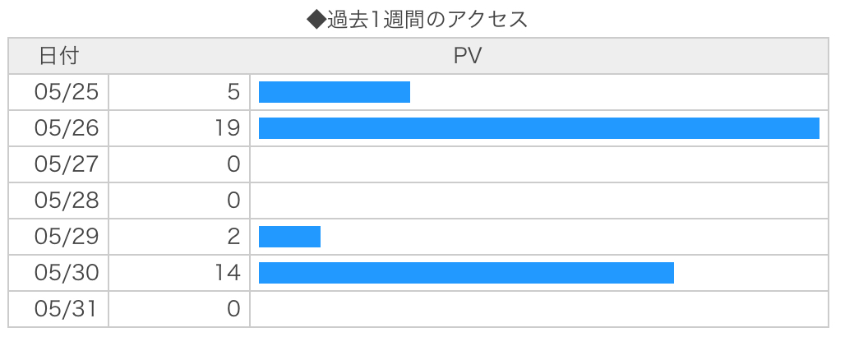Click the PV column header

pyautogui.click(x=468, y=56)
